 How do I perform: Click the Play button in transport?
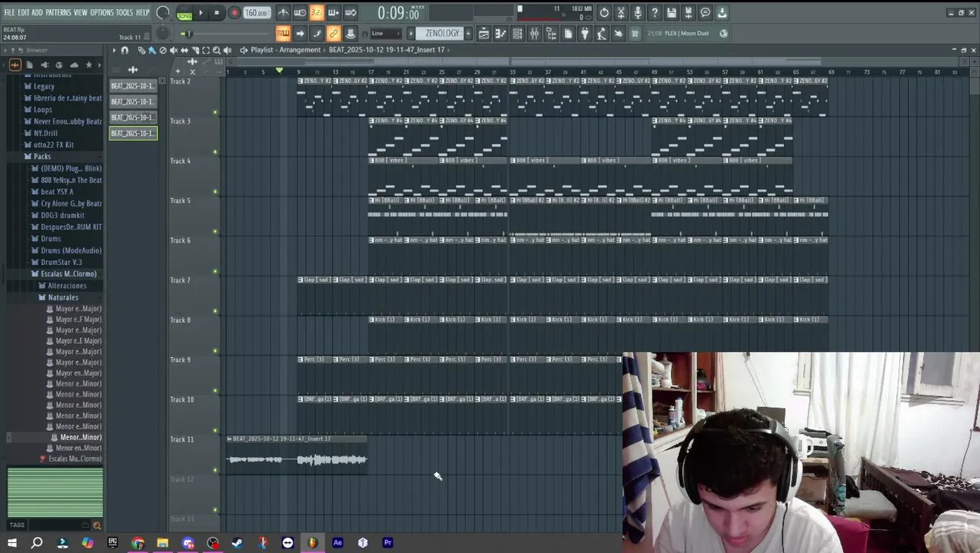pyautogui.click(x=201, y=13)
